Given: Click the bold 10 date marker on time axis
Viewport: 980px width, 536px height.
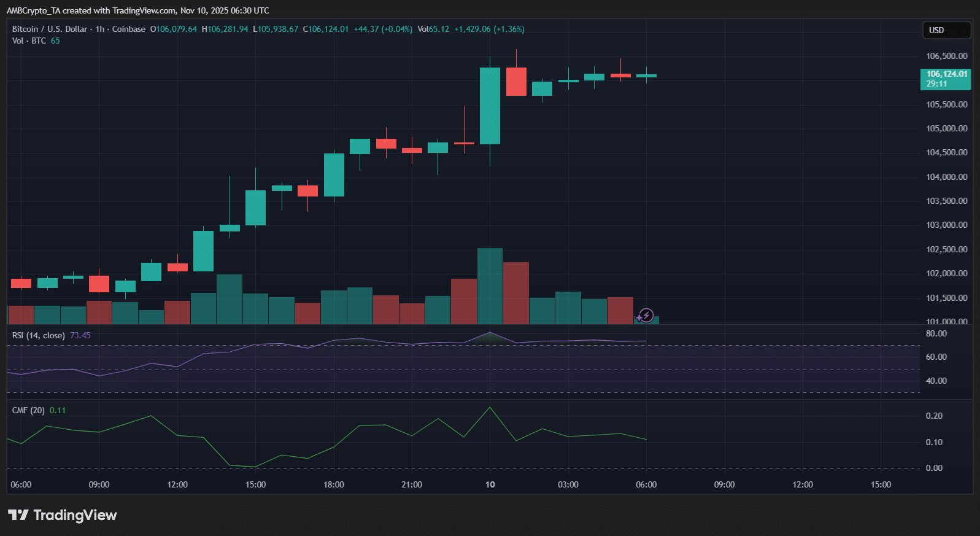Looking at the screenshot, I should coord(490,484).
